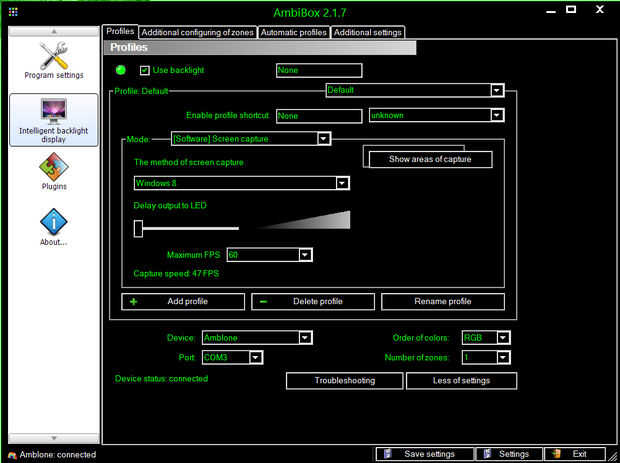Click the AmbiBox 2.1.7 title text

pyautogui.click(x=310, y=13)
